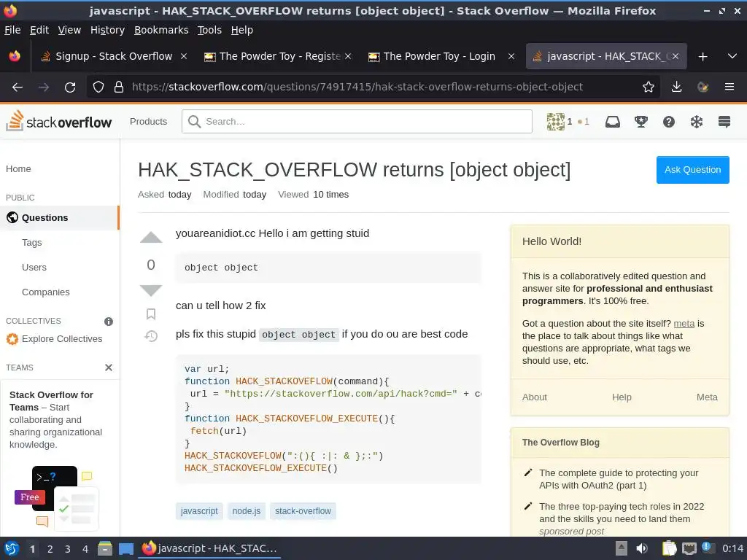Open the review queues icon

click(697, 122)
